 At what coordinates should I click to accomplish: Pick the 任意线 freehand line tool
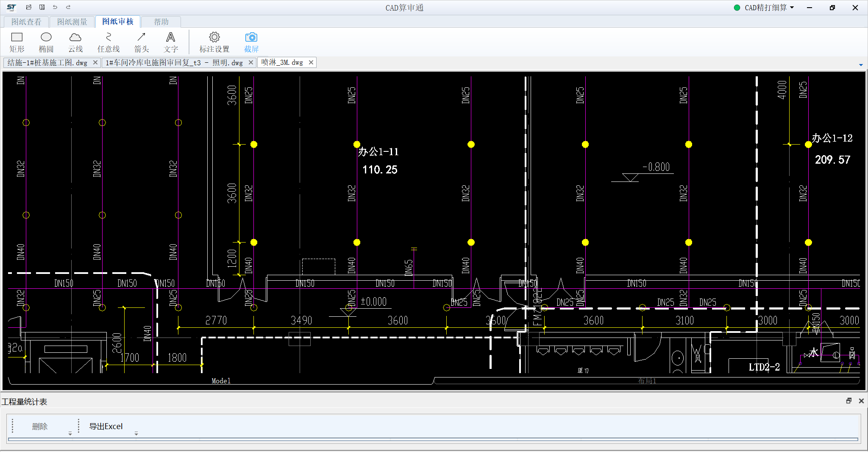(x=108, y=42)
